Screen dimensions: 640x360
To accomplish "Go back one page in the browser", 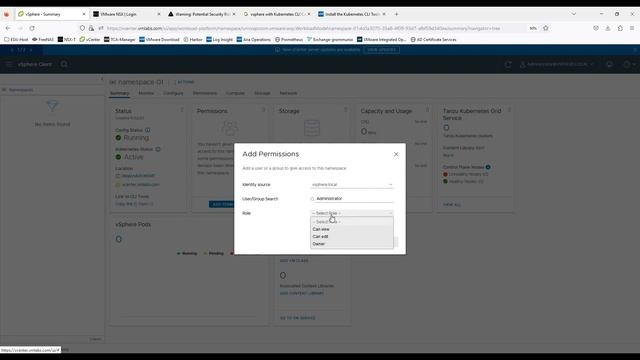I will coord(8,28).
